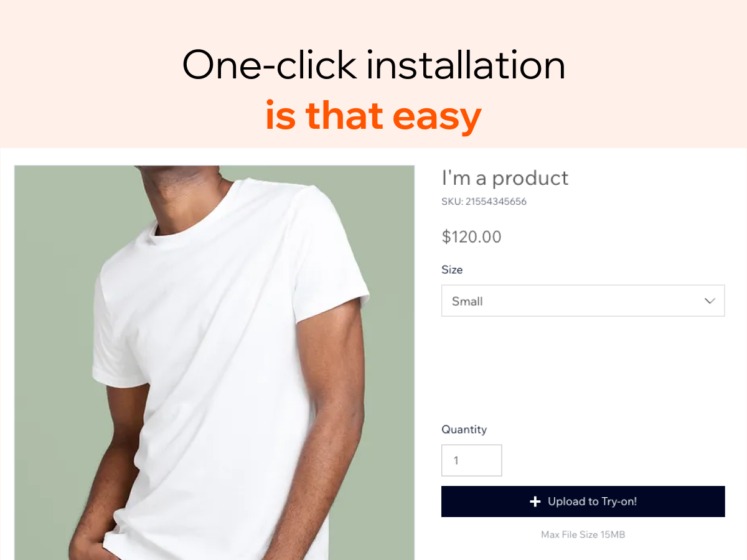Click the $120.00 price
This screenshot has width=747, height=560.
coord(471,236)
